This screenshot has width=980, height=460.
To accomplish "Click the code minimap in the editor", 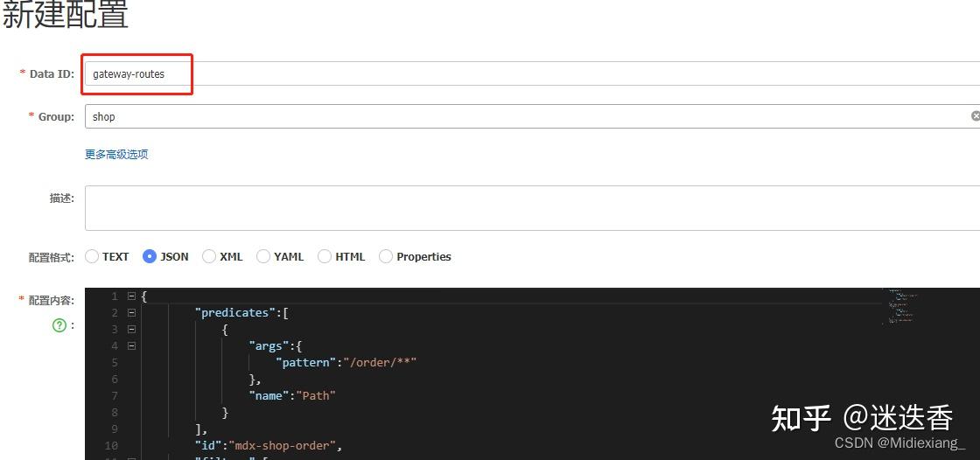I will click(x=900, y=306).
